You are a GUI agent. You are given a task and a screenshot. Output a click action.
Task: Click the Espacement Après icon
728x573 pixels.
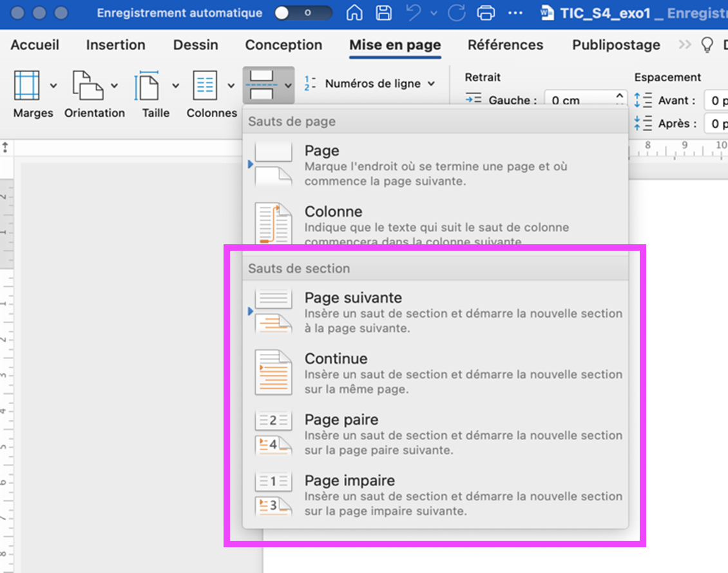click(643, 123)
